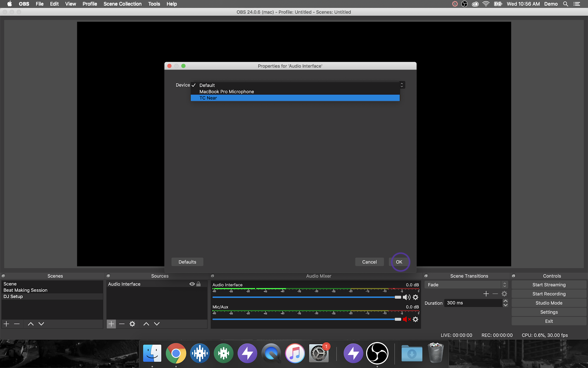Open OBS Settings from Controls
Viewport: 588px width, 368px height.
click(x=549, y=312)
